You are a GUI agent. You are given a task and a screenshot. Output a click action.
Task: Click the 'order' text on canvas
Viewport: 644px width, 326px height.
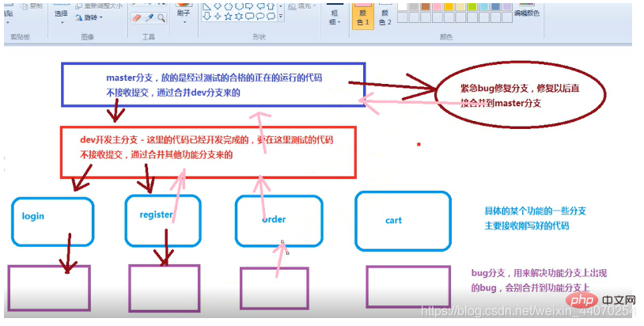(x=274, y=219)
